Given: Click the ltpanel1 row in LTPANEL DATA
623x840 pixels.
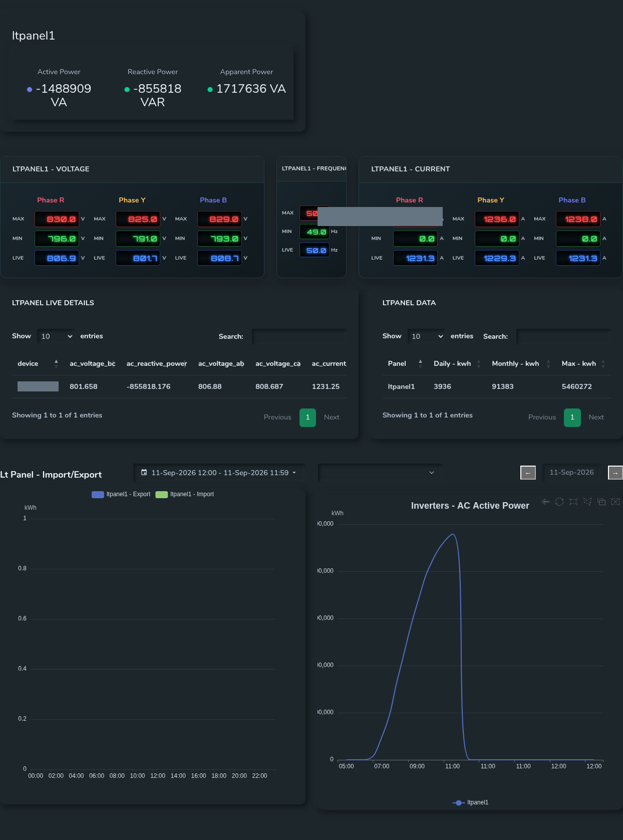Looking at the screenshot, I should point(497,386).
